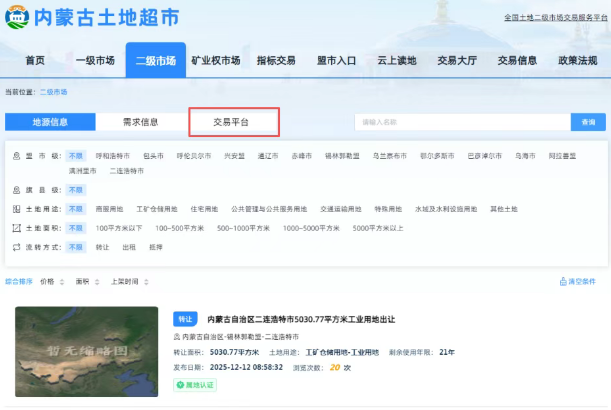Click the 盟市级 filter row icon
This screenshot has height=410, width=611.
point(16,156)
